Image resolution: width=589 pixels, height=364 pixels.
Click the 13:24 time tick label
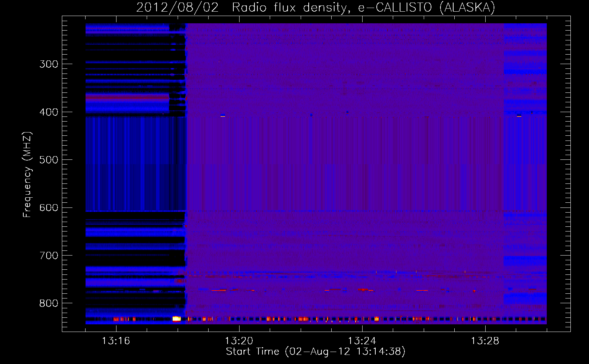pyautogui.click(x=362, y=341)
